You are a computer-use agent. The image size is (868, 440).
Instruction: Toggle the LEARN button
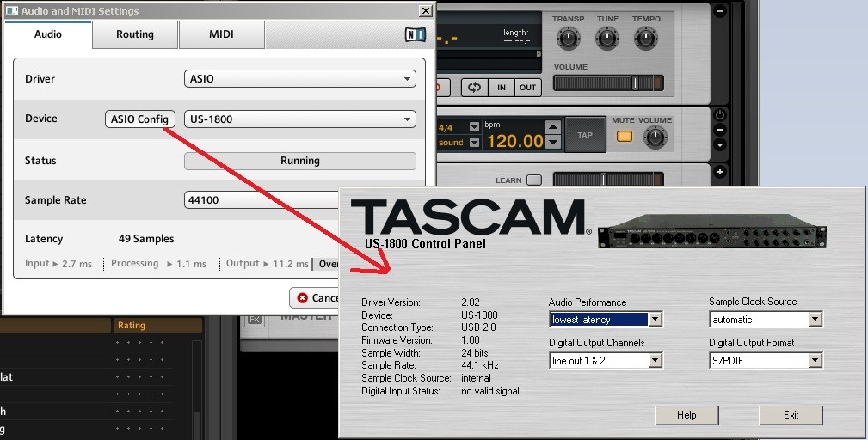pyautogui.click(x=533, y=180)
